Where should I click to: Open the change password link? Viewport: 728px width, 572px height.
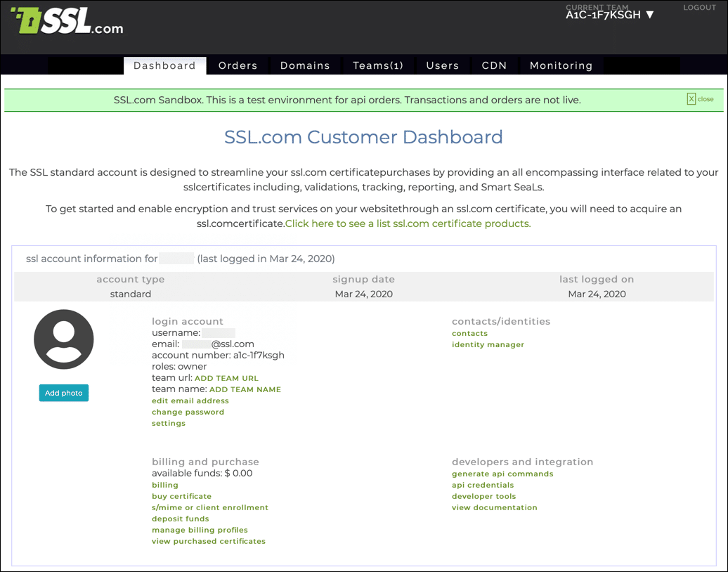coord(188,412)
